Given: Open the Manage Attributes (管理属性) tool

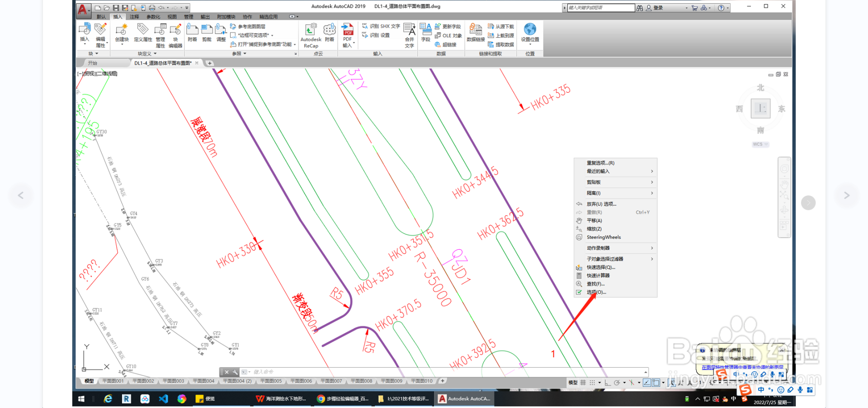Looking at the screenshot, I should [160, 35].
